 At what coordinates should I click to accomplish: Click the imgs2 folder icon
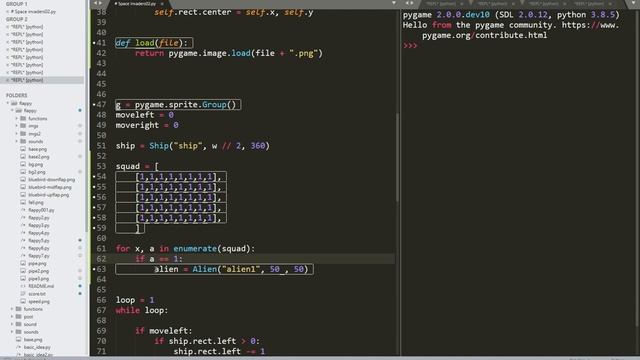pyautogui.click(x=23, y=134)
